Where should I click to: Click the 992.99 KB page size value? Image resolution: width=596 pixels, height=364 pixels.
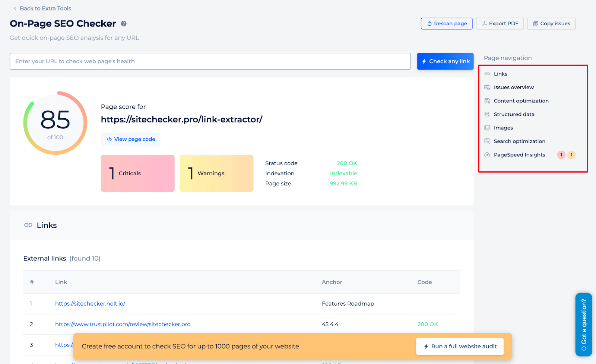click(343, 183)
